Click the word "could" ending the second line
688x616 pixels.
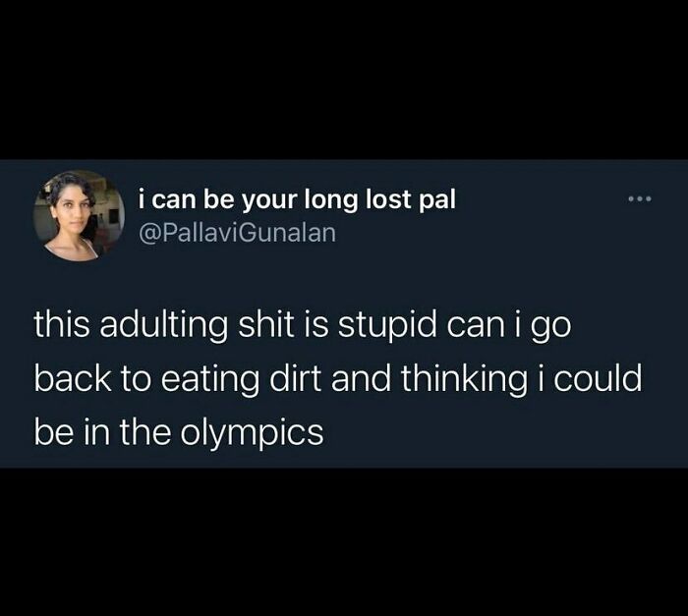point(598,378)
